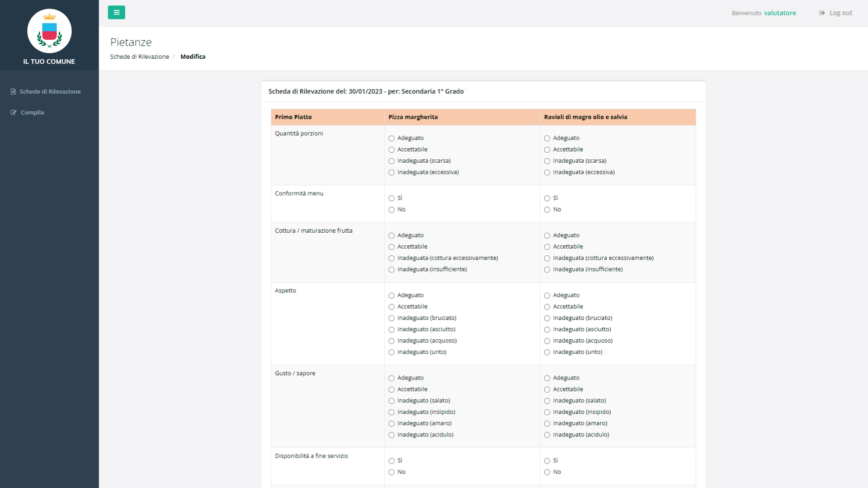Click the Compila edit pencil icon

14,113
